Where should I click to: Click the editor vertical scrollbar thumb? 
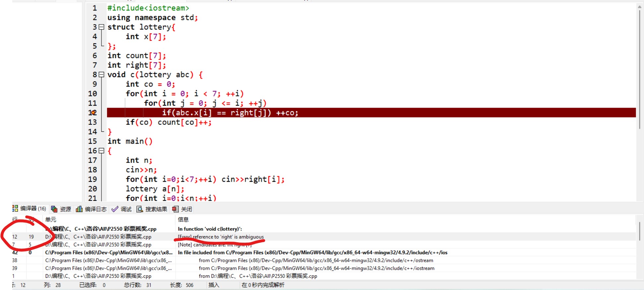tap(640, 70)
